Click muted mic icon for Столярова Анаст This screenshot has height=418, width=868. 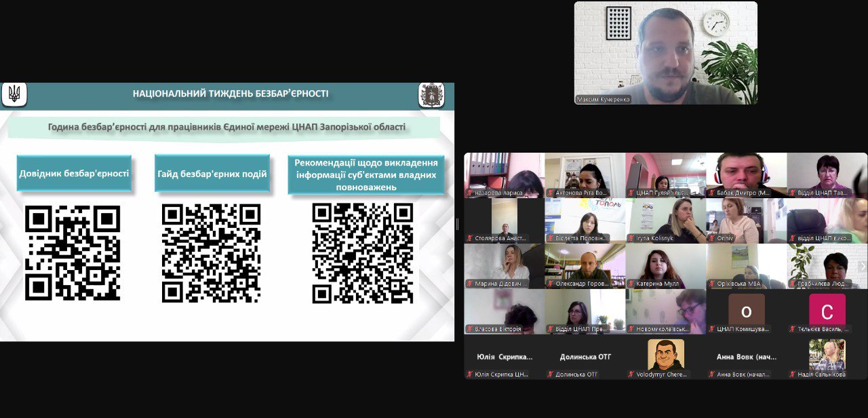pos(469,239)
